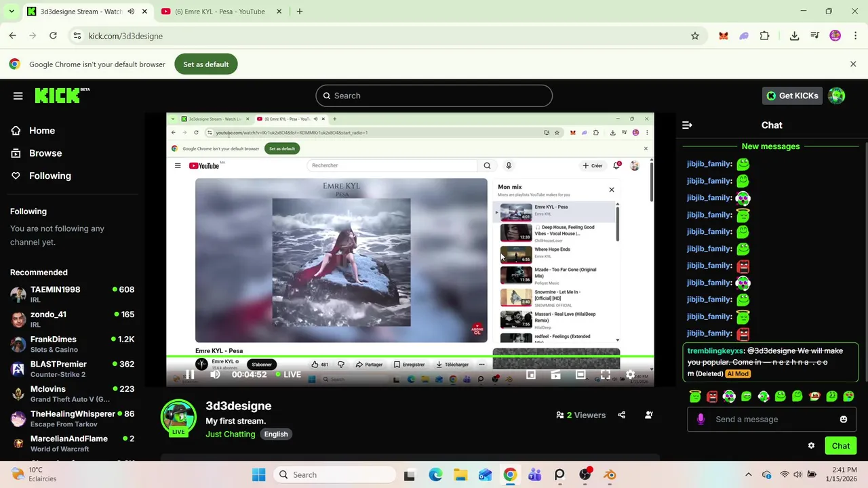The height and width of the screenshot is (488, 868).
Task: Send the heart-eyes emote from quick row
Action: pyautogui.click(x=848, y=396)
